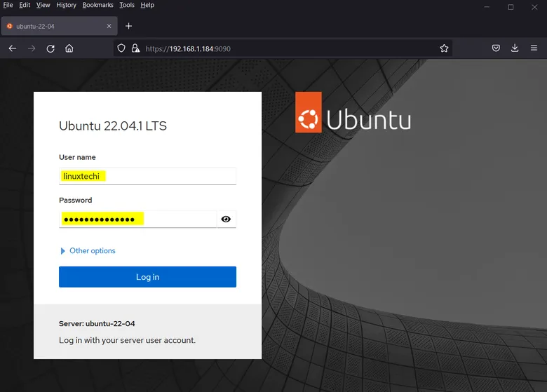The image size is (547, 392).
Task: Open a new tab with plus
Action: pyautogui.click(x=129, y=26)
